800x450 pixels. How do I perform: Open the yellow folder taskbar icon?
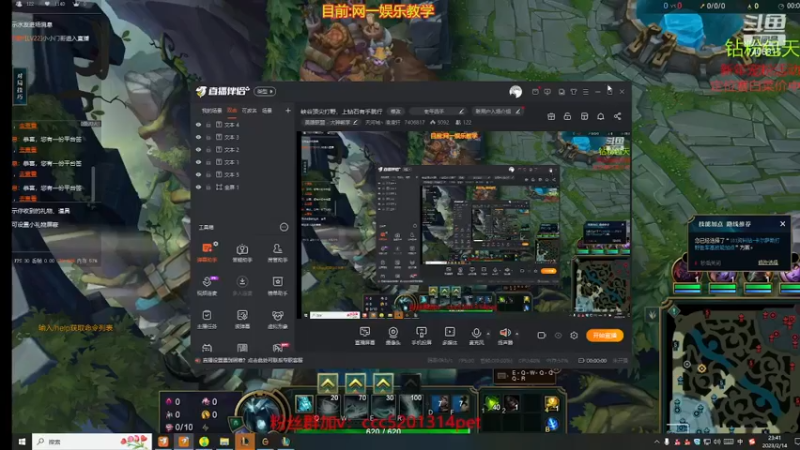[224, 442]
